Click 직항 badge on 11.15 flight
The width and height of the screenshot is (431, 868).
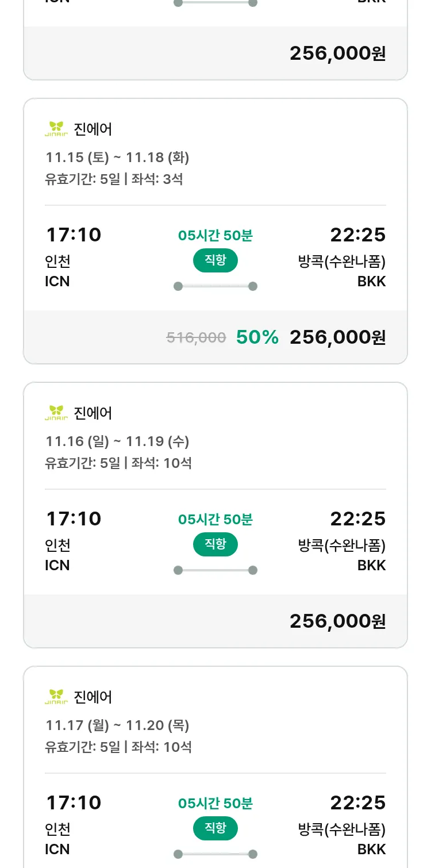tap(215, 260)
